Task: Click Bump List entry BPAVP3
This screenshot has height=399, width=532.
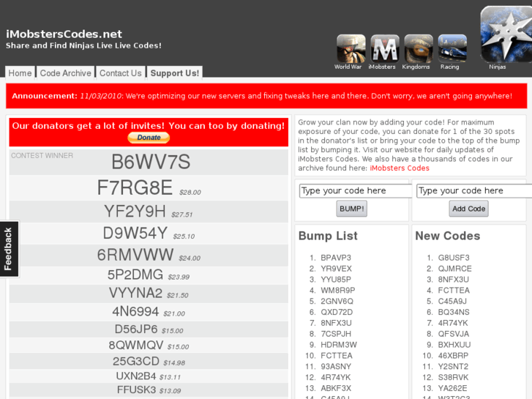Action: [336, 258]
